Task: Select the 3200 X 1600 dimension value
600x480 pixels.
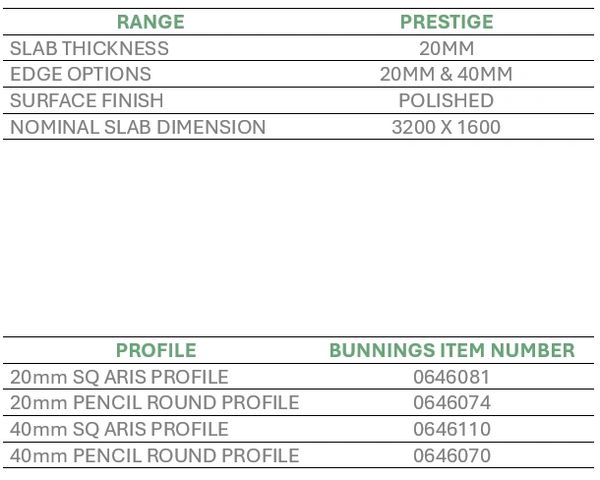Action: (446, 127)
